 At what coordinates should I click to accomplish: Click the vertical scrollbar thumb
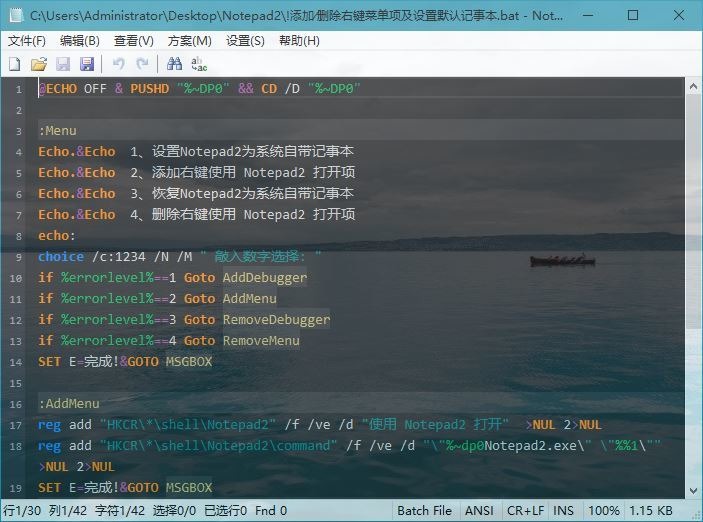[x=693, y=212]
